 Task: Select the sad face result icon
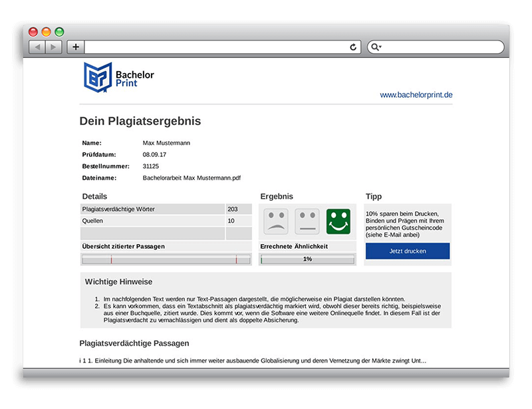pyautogui.click(x=276, y=221)
